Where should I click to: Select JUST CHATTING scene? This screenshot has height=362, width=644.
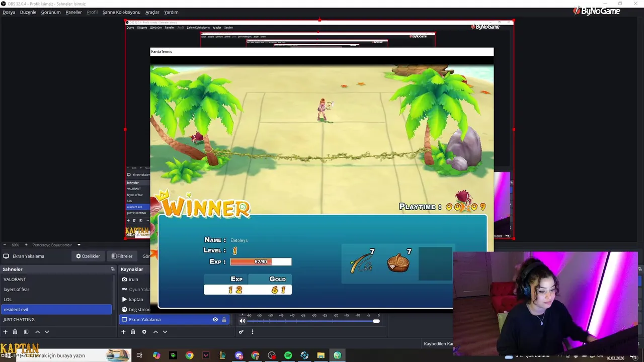(56, 320)
